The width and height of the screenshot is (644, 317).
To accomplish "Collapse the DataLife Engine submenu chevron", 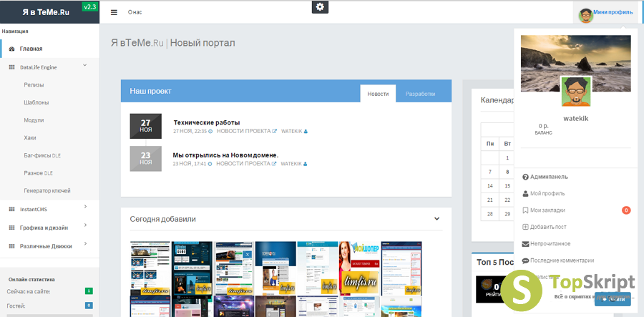I will tap(85, 65).
